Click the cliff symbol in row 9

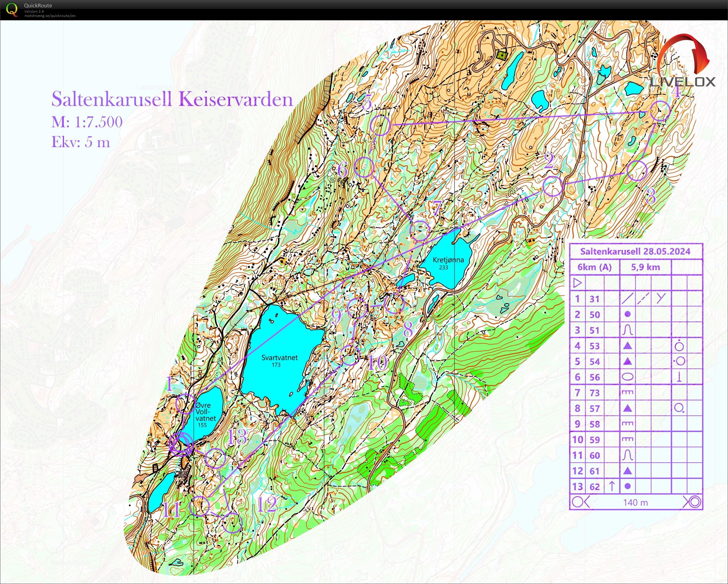click(627, 424)
